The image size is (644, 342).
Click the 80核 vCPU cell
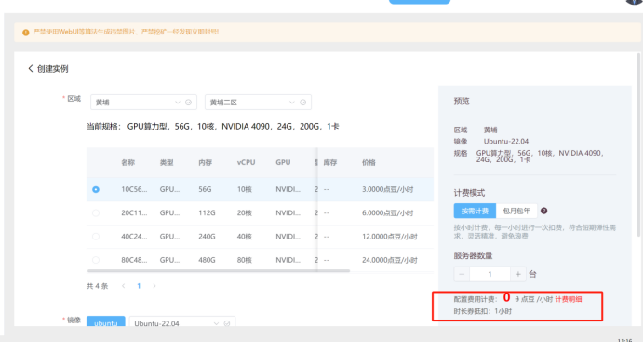(245, 260)
